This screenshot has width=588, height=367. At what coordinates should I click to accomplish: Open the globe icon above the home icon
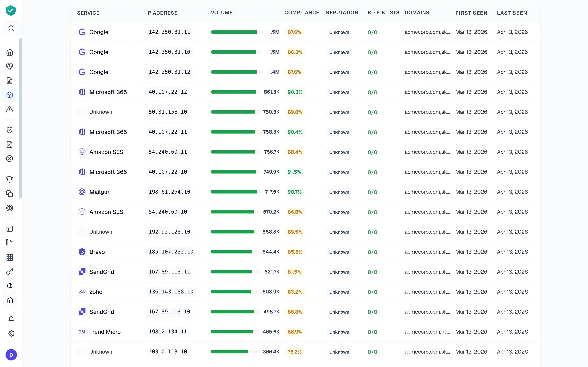click(10, 286)
